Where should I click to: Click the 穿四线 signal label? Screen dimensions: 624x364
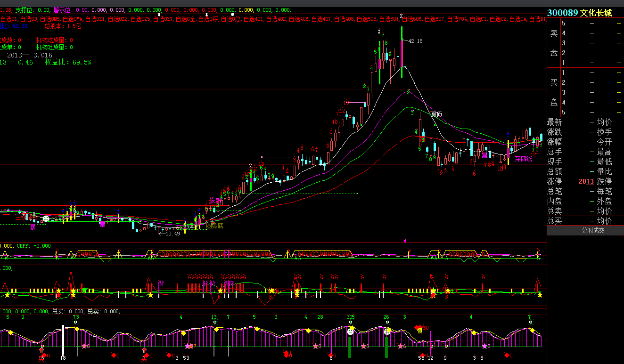point(523,159)
